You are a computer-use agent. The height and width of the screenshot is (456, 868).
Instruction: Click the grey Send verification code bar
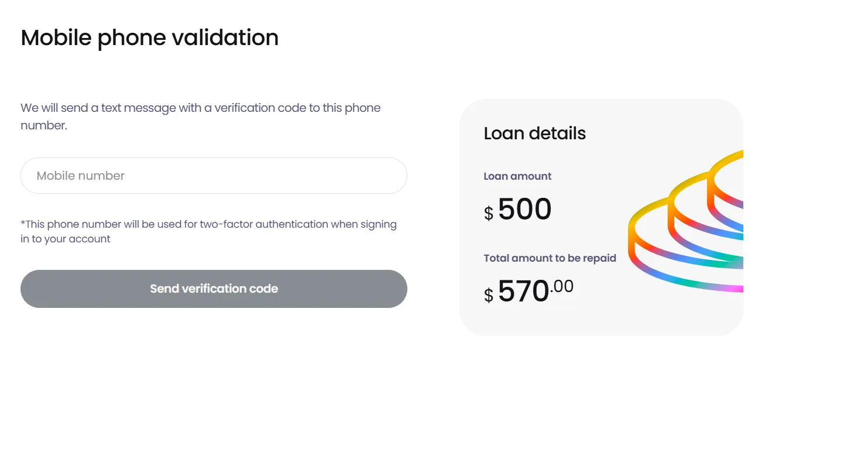(x=214, y=289)
